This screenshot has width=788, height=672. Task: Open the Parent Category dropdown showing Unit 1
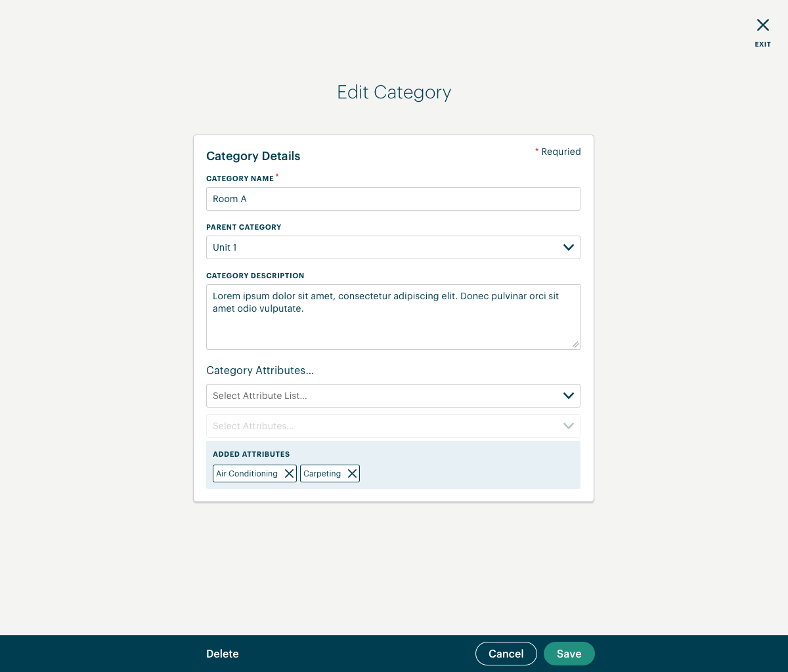393,247
